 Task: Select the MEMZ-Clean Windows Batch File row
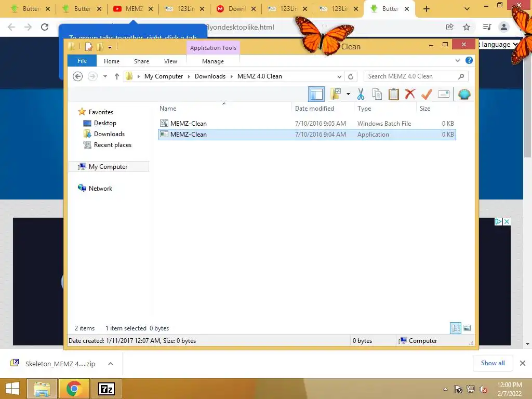pos(307,124)
